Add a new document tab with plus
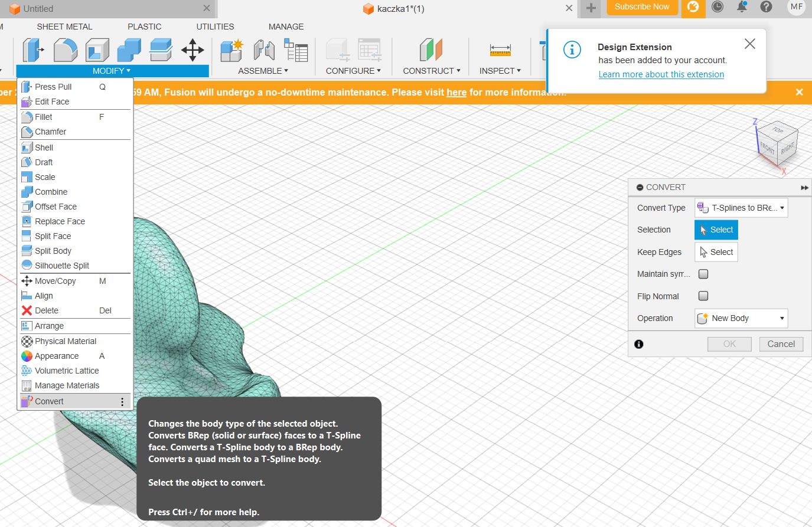 click(591, 8)
